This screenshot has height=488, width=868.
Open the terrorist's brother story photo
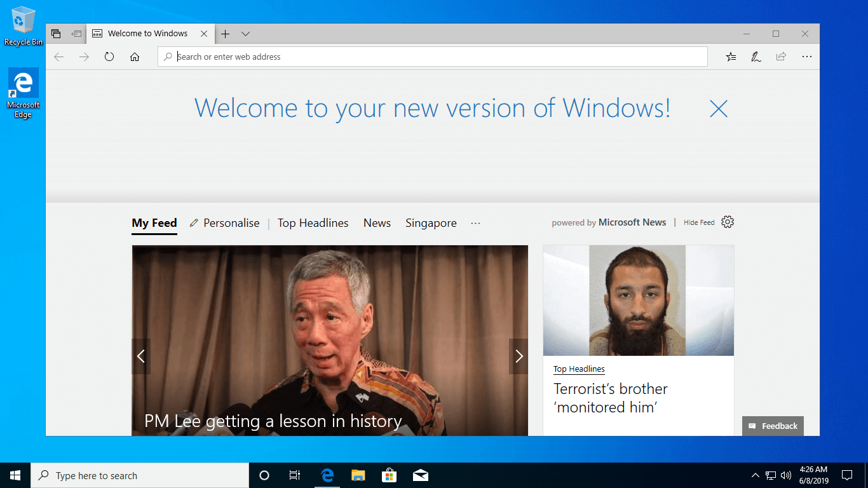[639, 301]
